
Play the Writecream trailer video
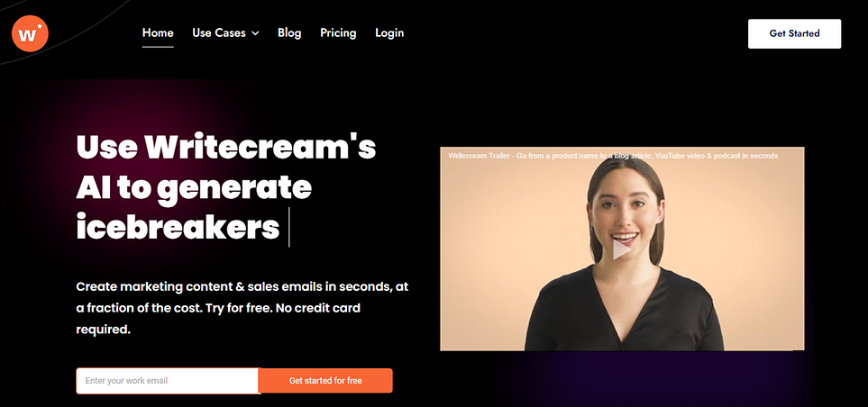[622, 250]
